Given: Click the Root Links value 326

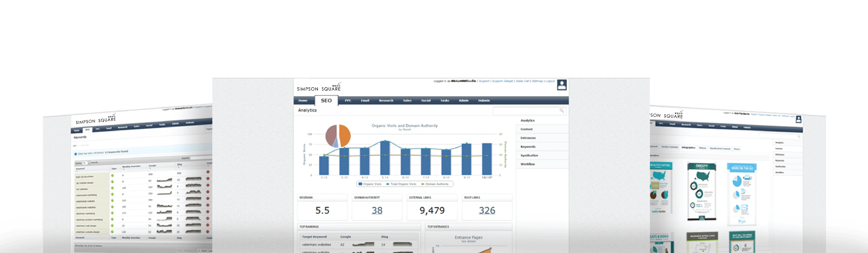Looking at the screenshot, I should point(487,211).
